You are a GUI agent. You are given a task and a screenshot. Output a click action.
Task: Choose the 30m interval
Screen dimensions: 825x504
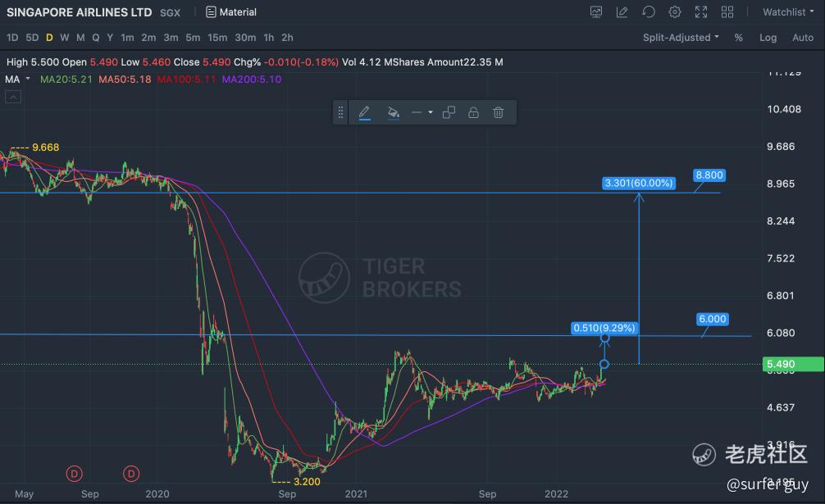(x=245, y=38)
